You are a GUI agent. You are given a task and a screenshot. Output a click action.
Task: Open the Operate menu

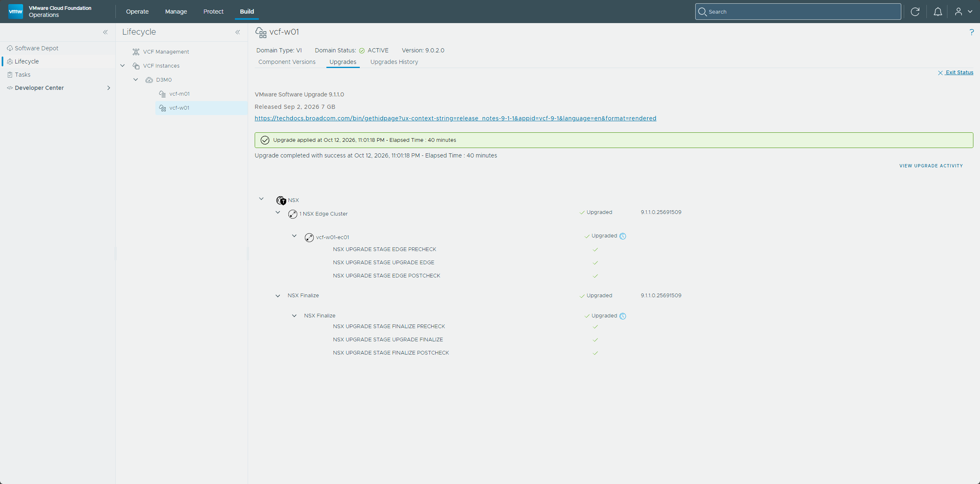pyautogui.click(x=137, y=12)
